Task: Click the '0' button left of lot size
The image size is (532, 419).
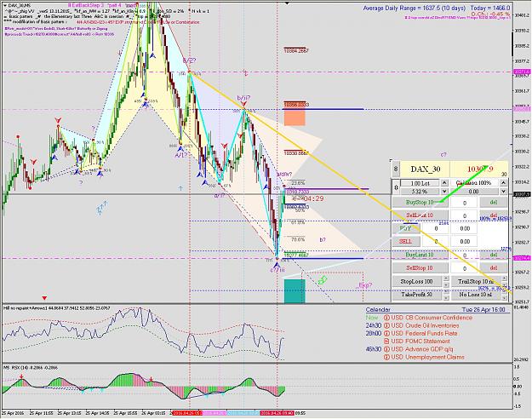Action: (x=396, y=187)
